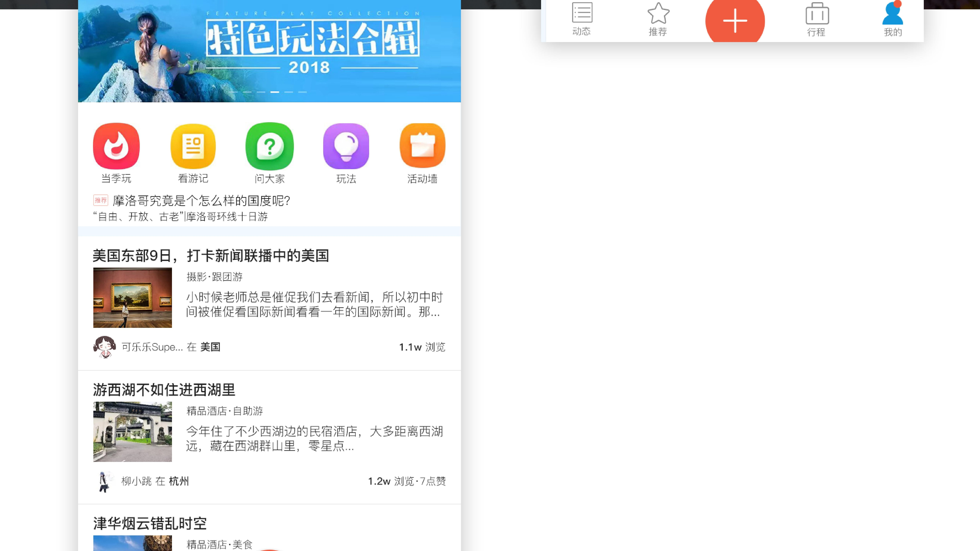Select the highlighted banner page indicator

[x=275, y=92]
